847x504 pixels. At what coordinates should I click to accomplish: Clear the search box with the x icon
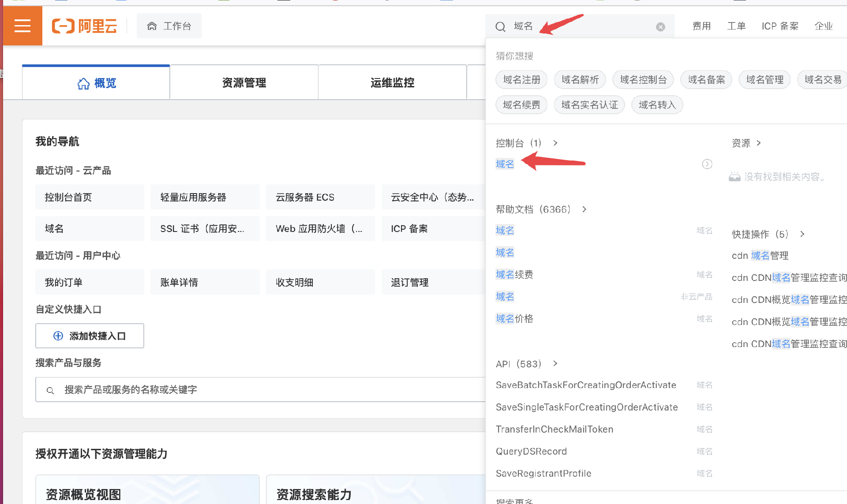click(660, 27)
